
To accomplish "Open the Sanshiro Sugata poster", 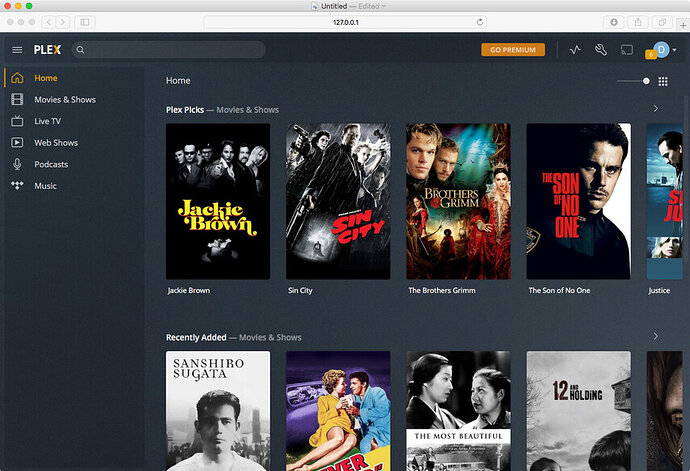I will pyautogui.click(x=218, y=411).
